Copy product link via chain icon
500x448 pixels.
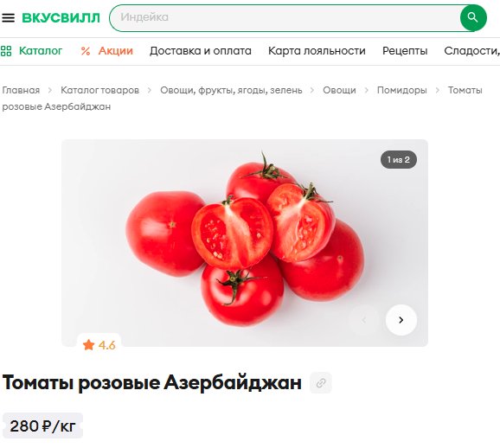pos(321,382)
